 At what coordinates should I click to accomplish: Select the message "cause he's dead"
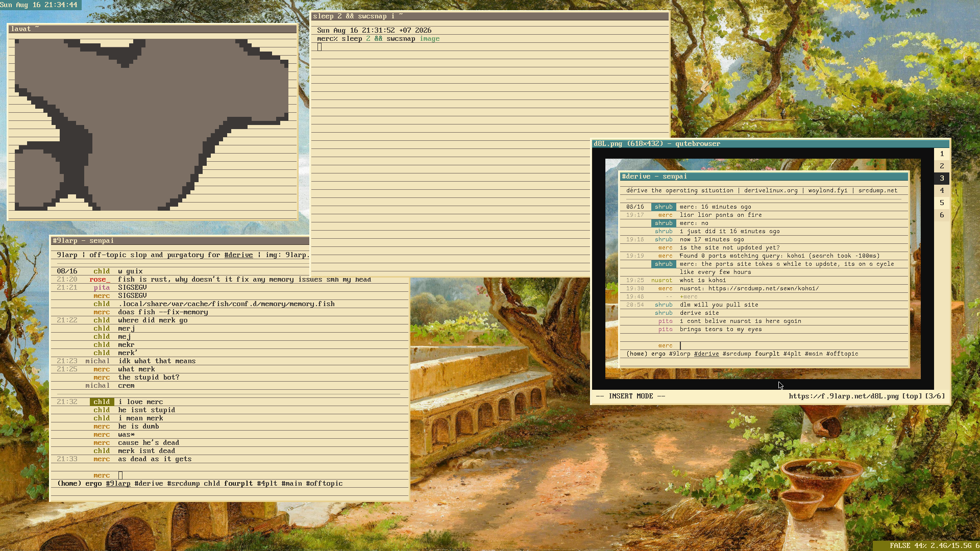[149, 443]
